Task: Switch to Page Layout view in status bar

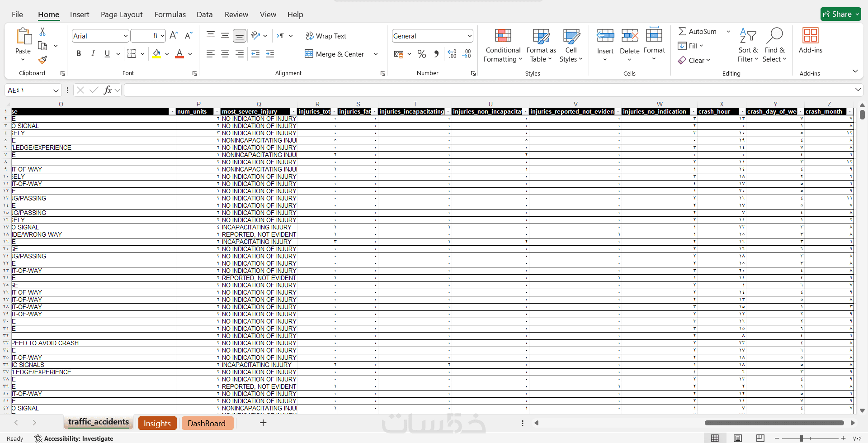Action: coord(738,438)
